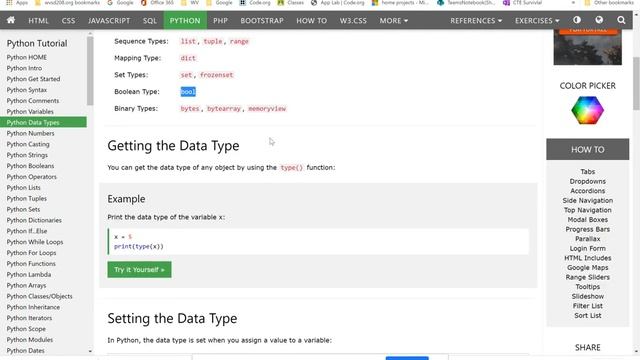Screen dimensions: 640x360
Task: Toggle dark mode contrast icon
Action: point(577,20)
